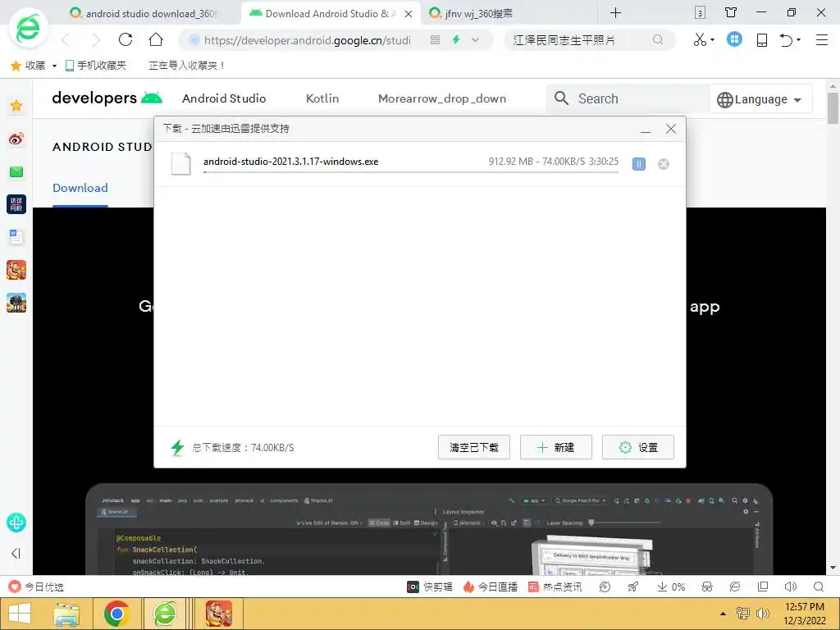Open the Android Studio menu on developers site

click(x=224, y=98)
